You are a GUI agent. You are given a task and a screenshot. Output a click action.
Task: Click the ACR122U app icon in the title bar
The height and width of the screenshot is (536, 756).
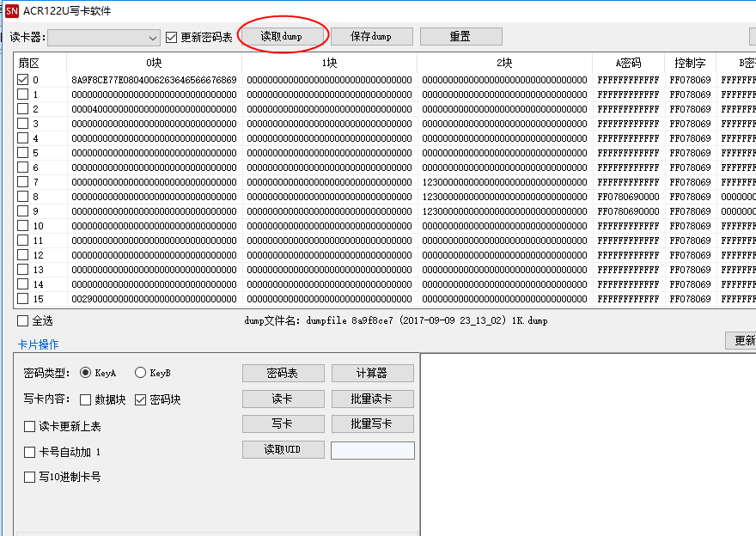[11, 10]
